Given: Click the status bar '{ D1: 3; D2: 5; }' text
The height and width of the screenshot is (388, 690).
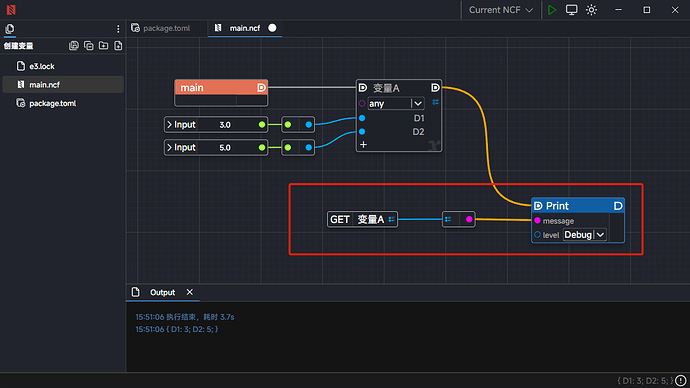Looking at the screenshot, I should pyautogui.click(x=645, y=381).
